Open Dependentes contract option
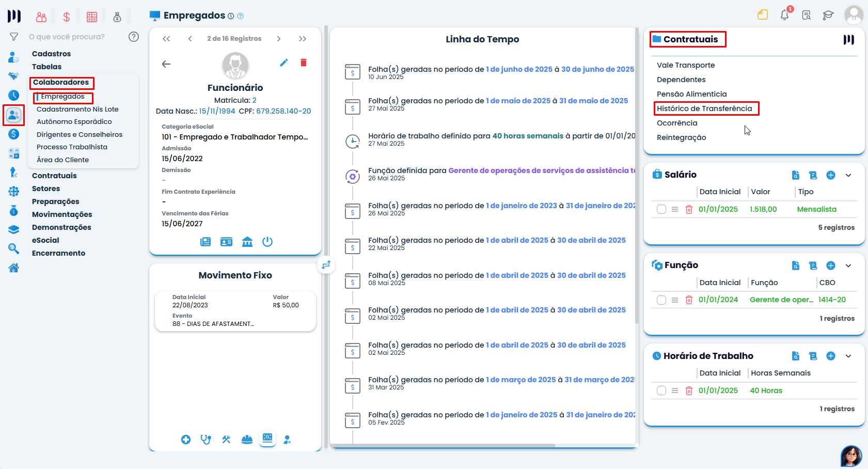The width and height of the screenshot is (868, 469). tap(681, 80)
